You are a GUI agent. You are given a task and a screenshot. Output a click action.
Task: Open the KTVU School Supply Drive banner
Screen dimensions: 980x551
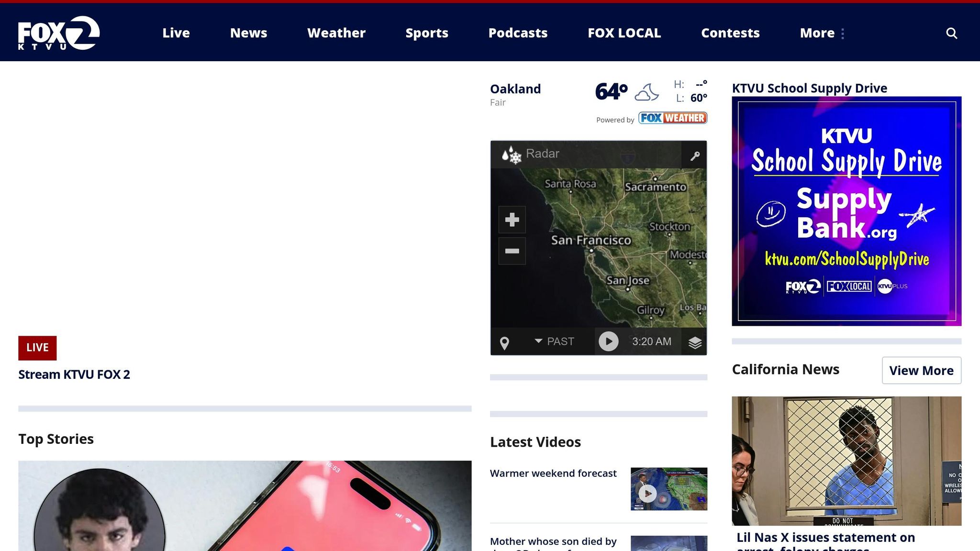pos(846,211)
